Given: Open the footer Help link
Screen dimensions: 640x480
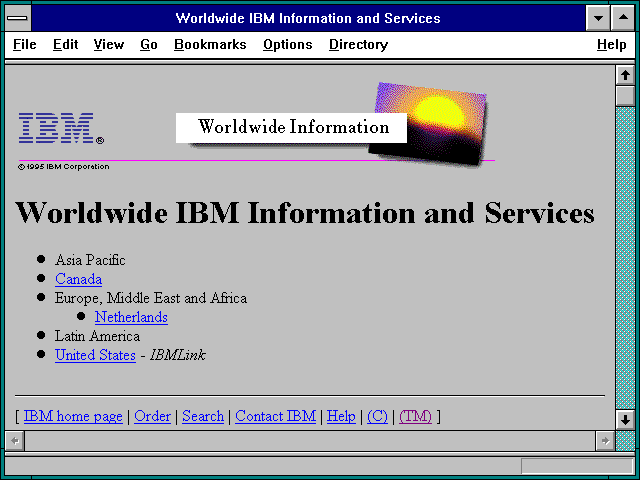Looking at the screenshot, I should (x=341, y=416).
